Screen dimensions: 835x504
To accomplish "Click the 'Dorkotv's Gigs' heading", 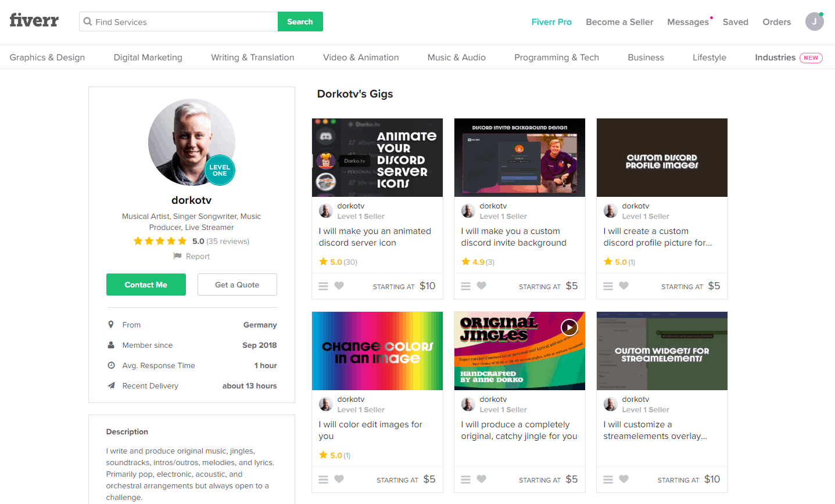I will [x=355, y=93].
